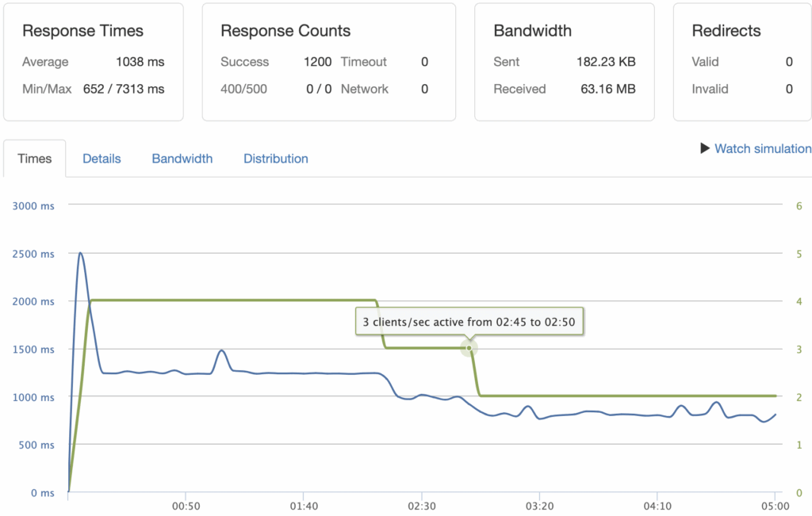Open the Details tab
The height and width of the screenshot is (516, 812).
101,159
